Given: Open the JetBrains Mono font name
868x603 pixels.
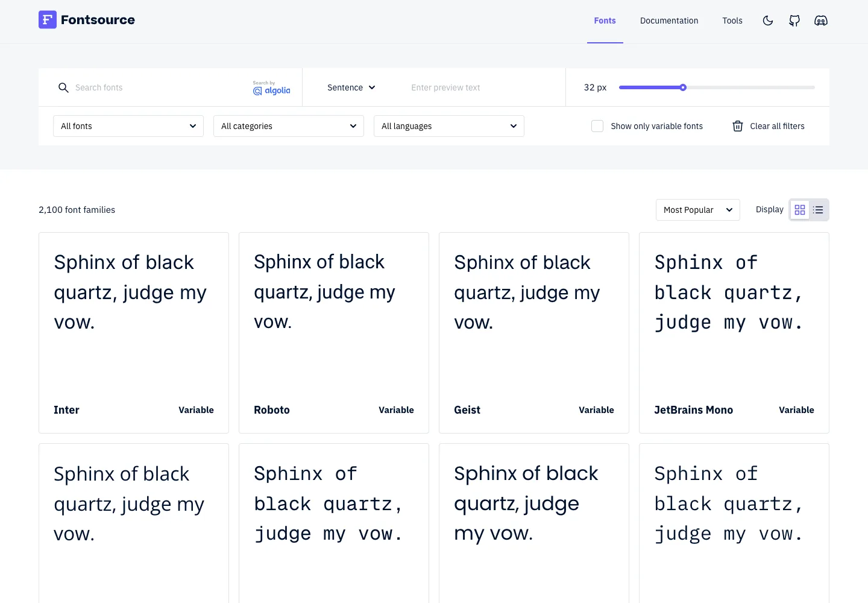Looking at the screenshot, I should tap(693, 410).
